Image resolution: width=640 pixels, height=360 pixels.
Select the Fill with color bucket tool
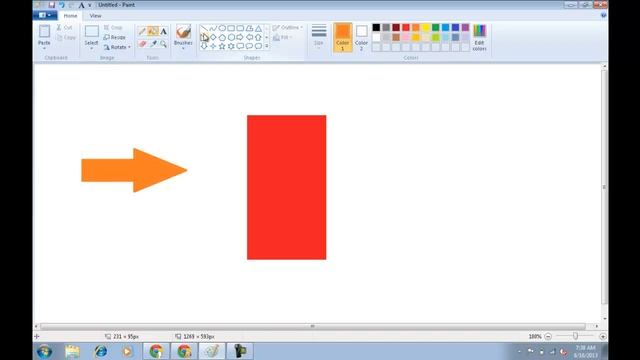(x=153, y=31)
